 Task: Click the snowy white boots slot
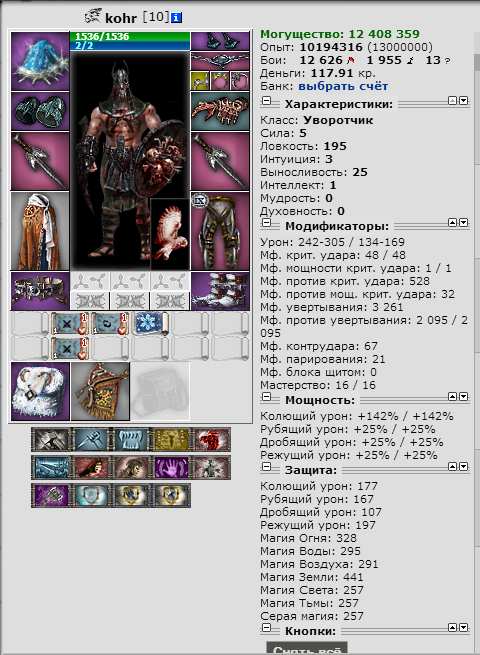click(x=220, y=291)
